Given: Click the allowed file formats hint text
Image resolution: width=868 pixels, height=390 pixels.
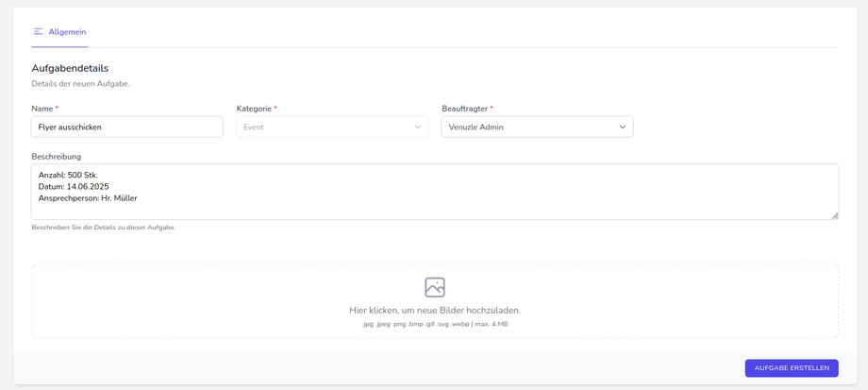Looking at the screenshot, I should pyautogui.click(x=434, y=324).
